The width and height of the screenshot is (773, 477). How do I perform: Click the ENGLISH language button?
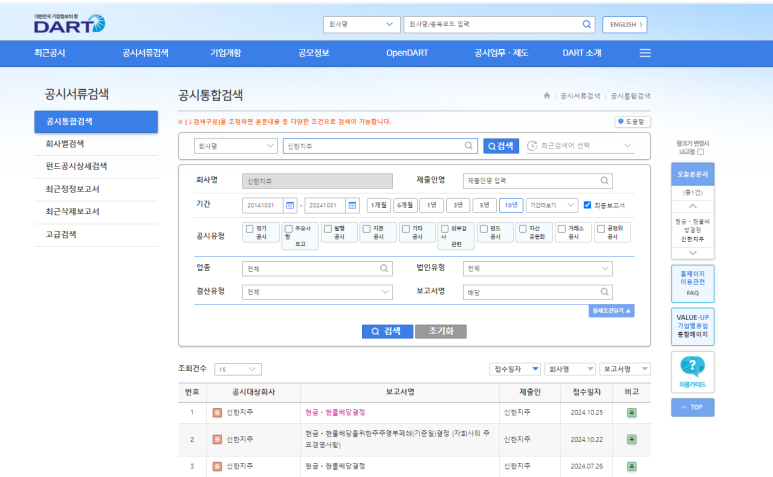(x=625, y=24)
